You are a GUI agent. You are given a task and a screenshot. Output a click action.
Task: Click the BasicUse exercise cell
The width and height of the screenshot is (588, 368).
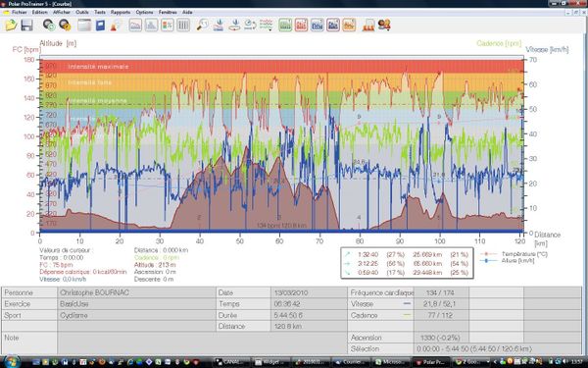click(x=136, y=304)
